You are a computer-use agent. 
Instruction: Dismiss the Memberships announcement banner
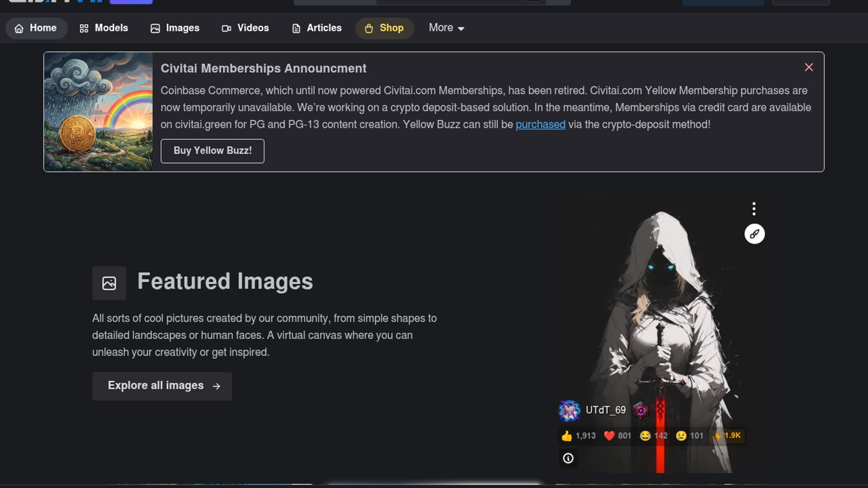[x=809, y=67]
